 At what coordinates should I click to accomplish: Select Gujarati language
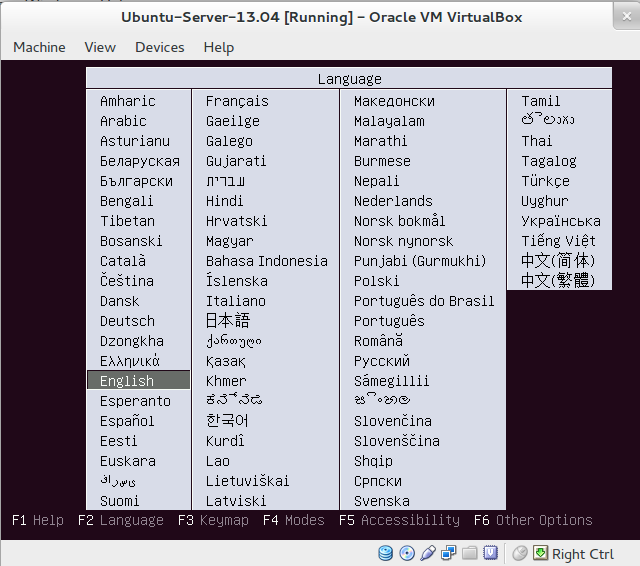pos(236,161)
